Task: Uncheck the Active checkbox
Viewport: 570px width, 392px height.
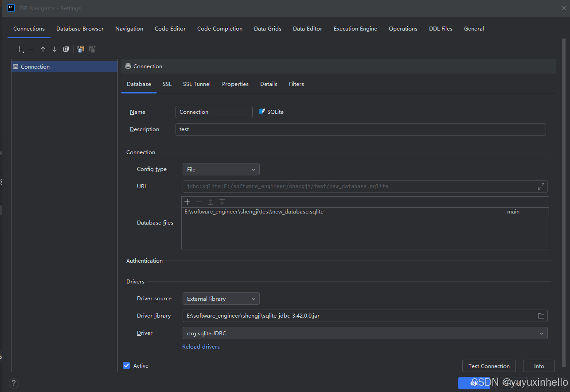Action: pyautogui.click(x=127, y=365)
